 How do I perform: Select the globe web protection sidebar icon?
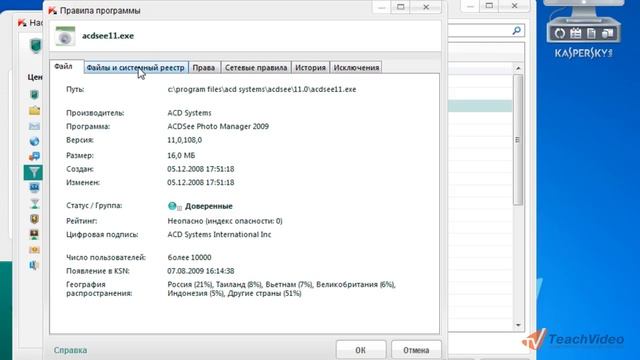pyautogui.click(x=34, y=141)
